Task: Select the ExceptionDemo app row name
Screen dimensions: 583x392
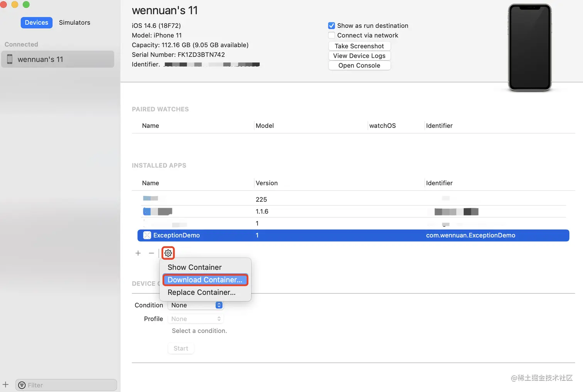Action: tap(177, 235)
